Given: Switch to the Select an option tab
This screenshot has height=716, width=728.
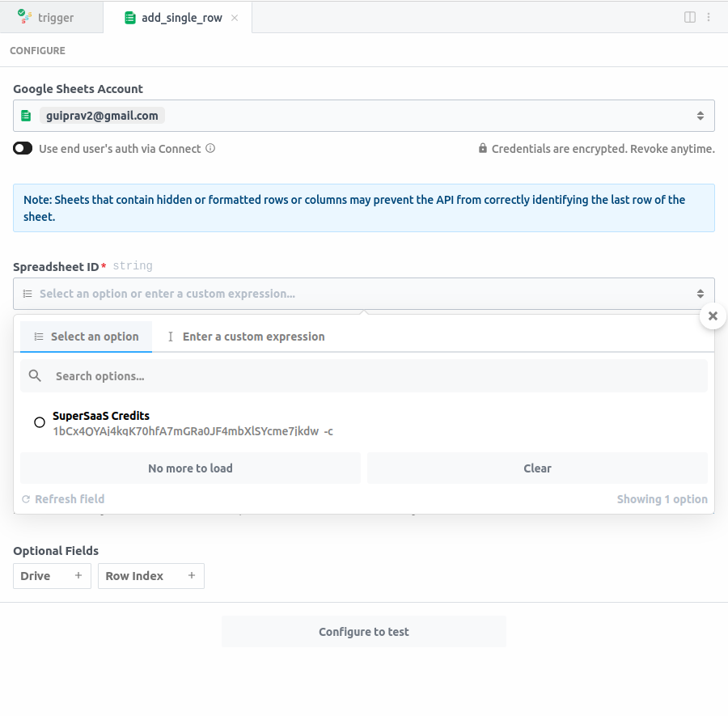Looking at the screenshot, I should coord(86,336).
